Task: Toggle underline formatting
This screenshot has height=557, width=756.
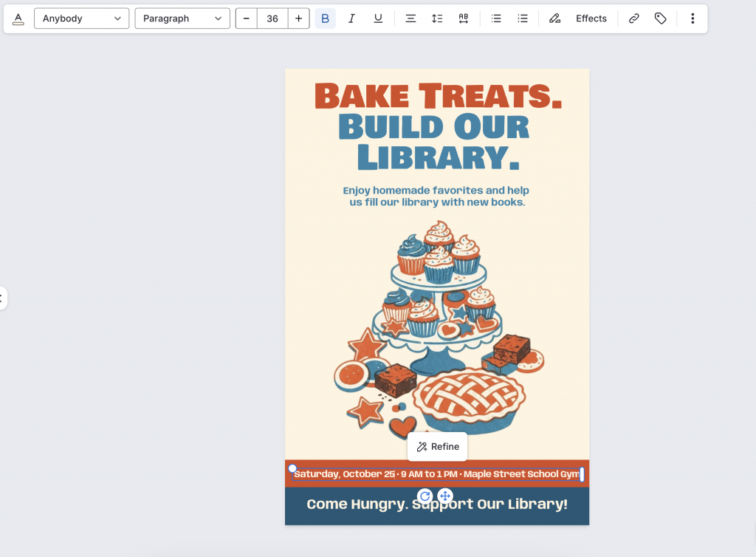Action: pos(378,18)
